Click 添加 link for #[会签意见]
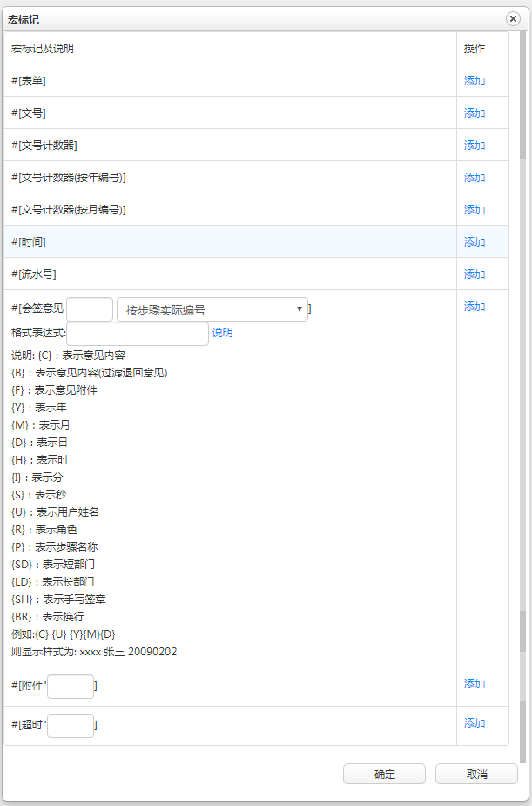Viewport: 532px width, 806px height. (475, 307)
